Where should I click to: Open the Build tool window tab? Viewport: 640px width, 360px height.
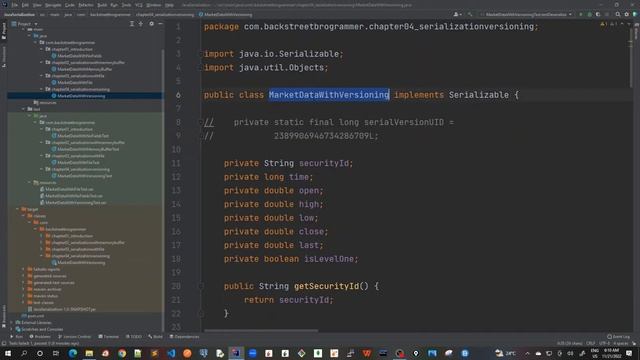[155, 337]
